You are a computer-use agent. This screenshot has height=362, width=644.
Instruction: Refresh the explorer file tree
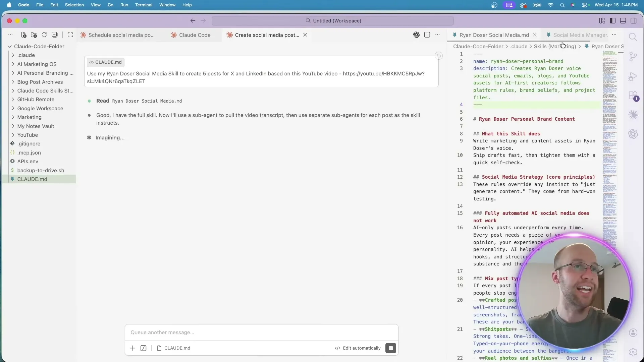[x=44, y=35]
